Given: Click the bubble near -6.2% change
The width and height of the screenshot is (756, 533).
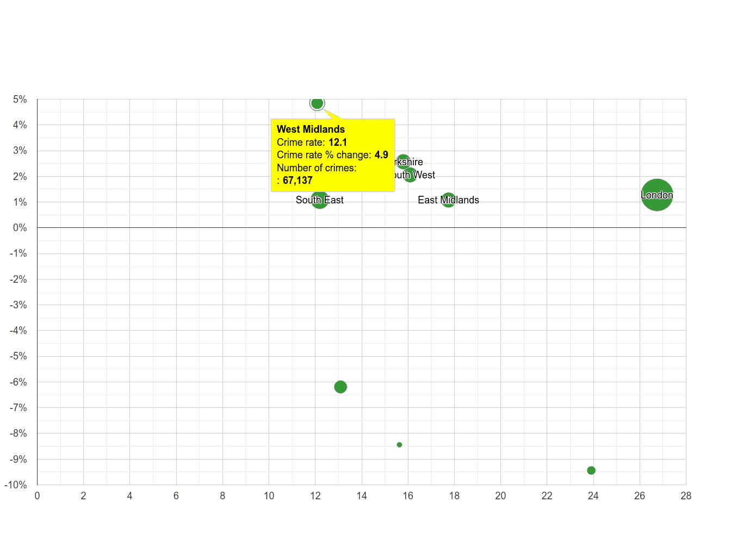Looking at the screenshot, I should (x=340, y=387).
